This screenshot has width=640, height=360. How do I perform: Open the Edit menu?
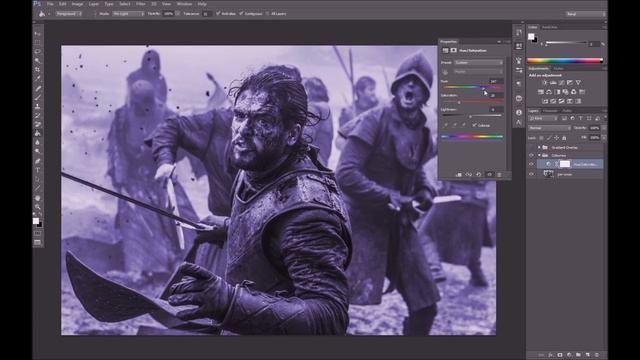(62, 4)
